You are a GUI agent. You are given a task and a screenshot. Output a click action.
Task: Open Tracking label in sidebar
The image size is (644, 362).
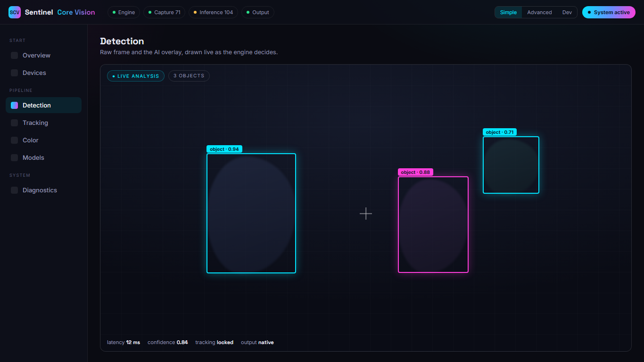coord(35,123)
